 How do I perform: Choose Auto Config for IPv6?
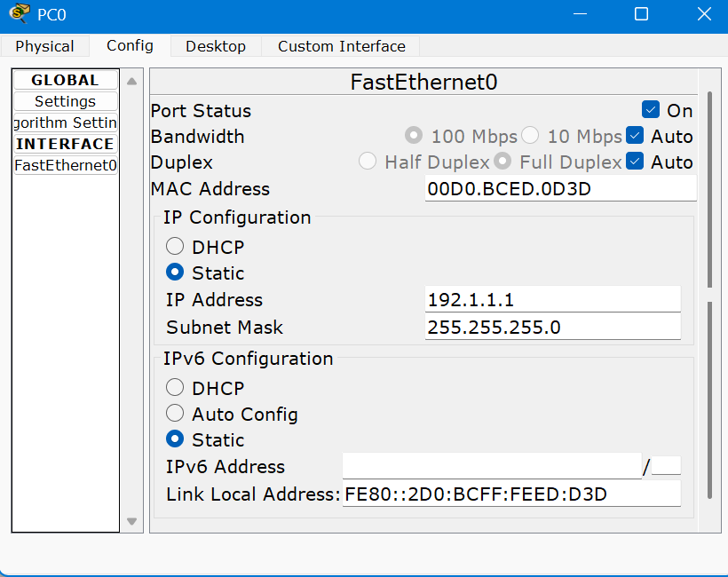[x=175, y=414]
